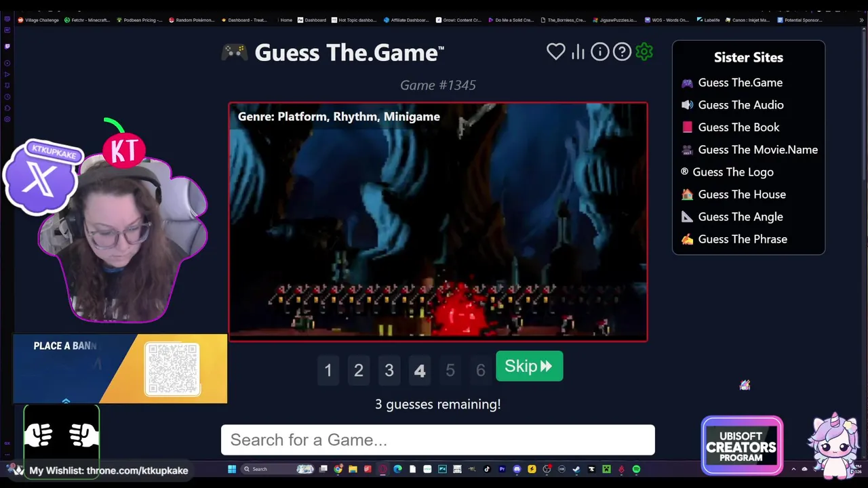The width and height of the screenshot is (868, 488).
Task: Click the 3 guesses remaining text
Action: point(438,405)
